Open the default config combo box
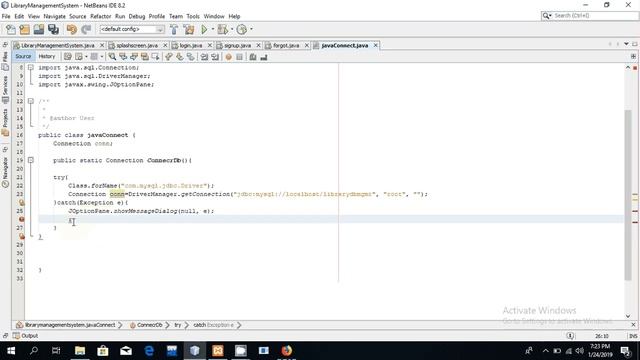The height and width of the screenshot is (360, 640). (132, 29)
